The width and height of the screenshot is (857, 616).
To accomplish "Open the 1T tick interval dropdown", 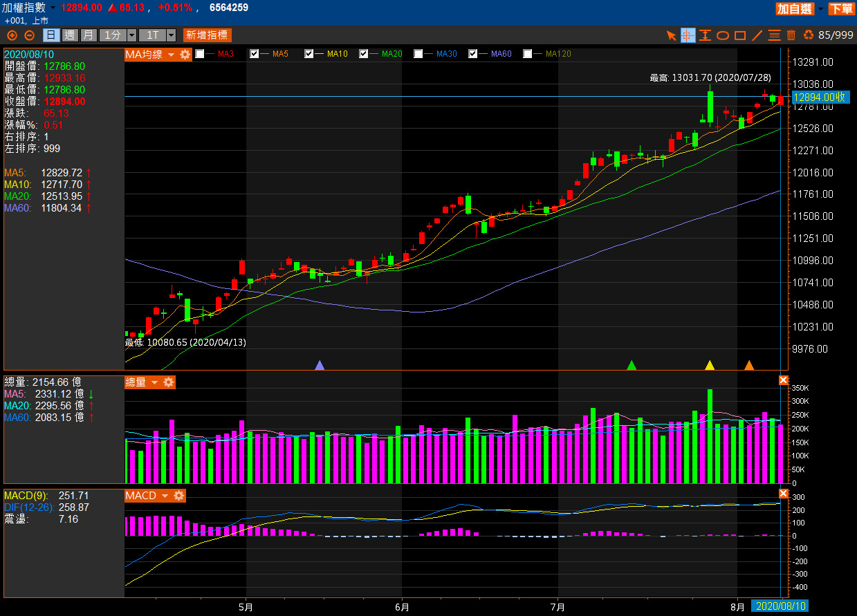I will (x=170, y=35).
